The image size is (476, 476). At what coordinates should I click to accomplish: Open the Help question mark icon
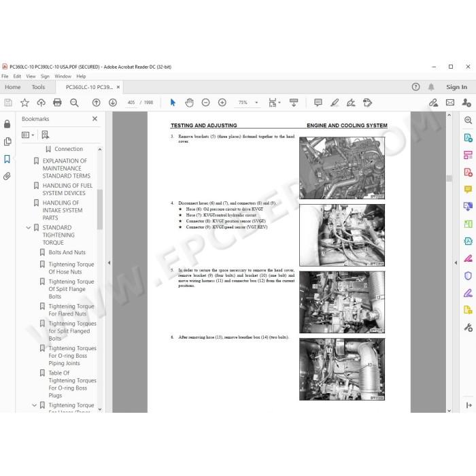(415, 87)
